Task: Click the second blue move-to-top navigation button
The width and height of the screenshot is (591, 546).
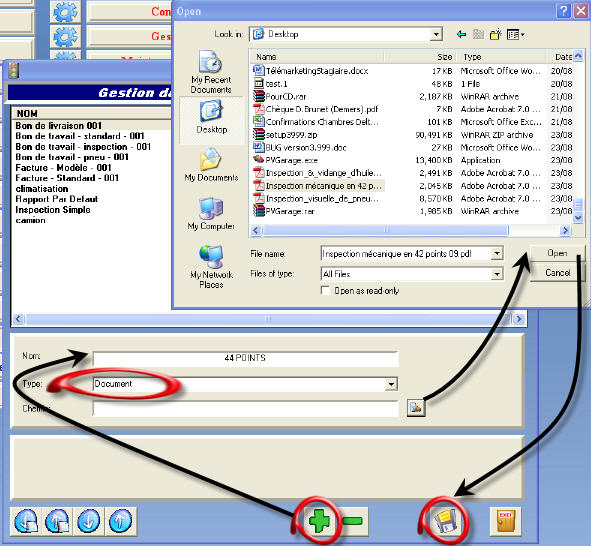Action: click(x=57, y=522)
